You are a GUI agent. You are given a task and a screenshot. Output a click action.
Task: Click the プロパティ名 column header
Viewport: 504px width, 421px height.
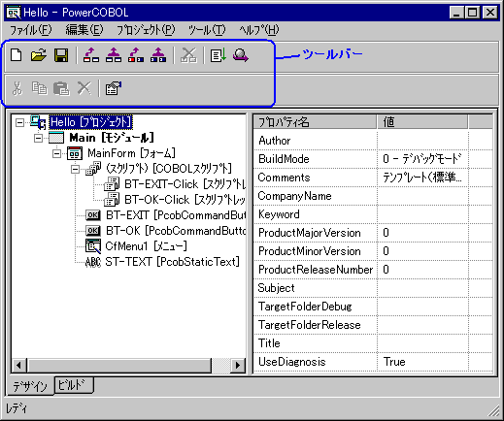tap(315, 122)
